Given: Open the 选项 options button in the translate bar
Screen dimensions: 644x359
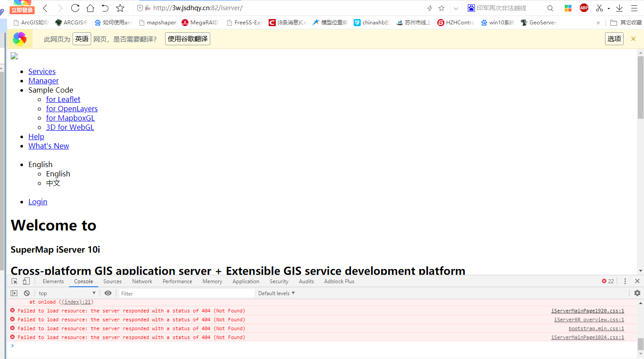Looking at the screenshot, I should pos(614,39).
